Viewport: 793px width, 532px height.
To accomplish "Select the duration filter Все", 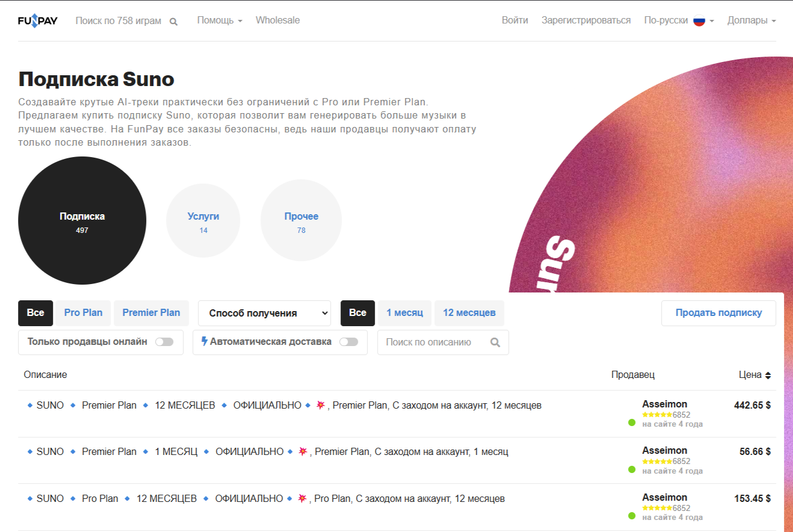I will tap(357, 313).
